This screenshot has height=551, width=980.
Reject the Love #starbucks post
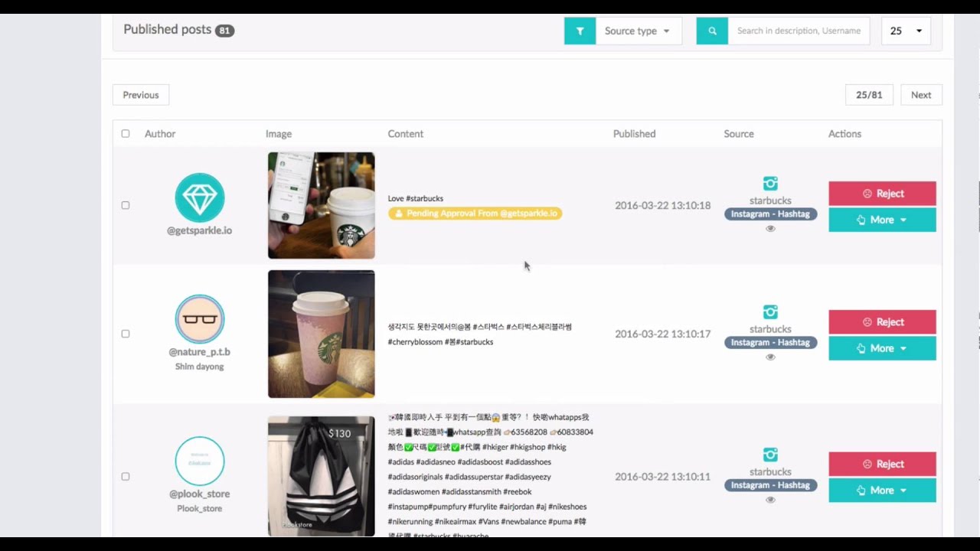click(882, 194)
